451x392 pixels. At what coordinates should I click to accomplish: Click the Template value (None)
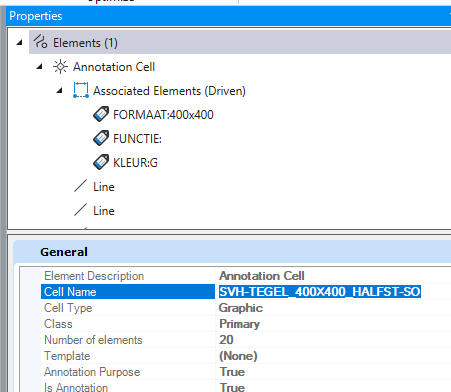coord(238,356)
